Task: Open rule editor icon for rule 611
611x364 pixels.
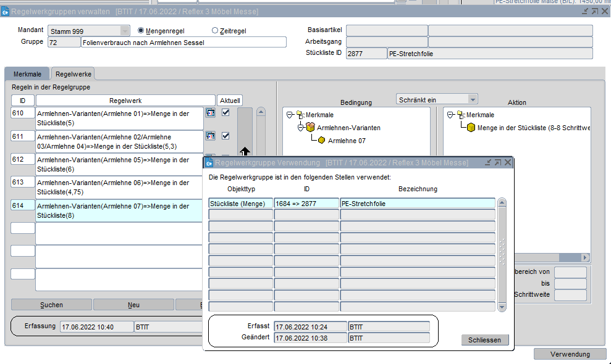Action: click(210, 136)
